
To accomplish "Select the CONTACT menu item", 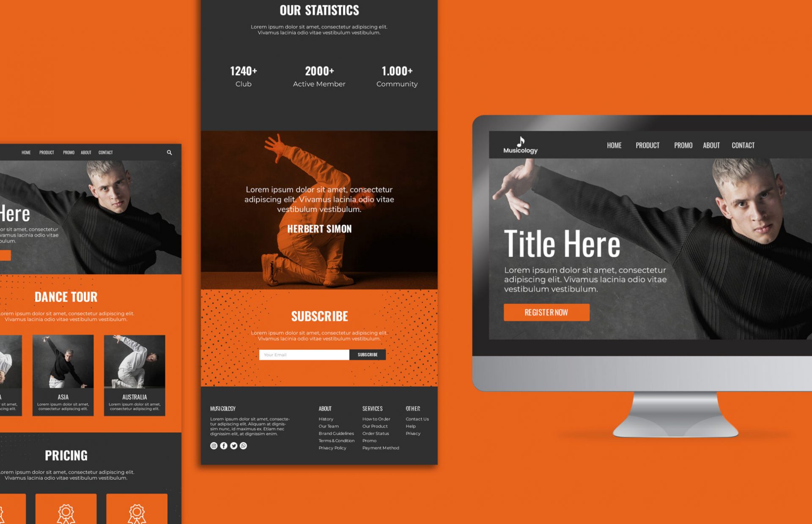I will (x=744, y=144).
